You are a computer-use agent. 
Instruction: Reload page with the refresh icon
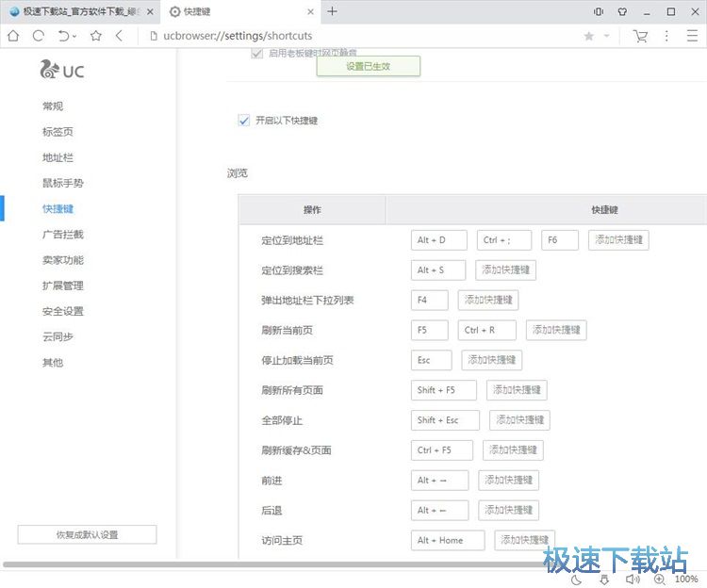[39, 36]
